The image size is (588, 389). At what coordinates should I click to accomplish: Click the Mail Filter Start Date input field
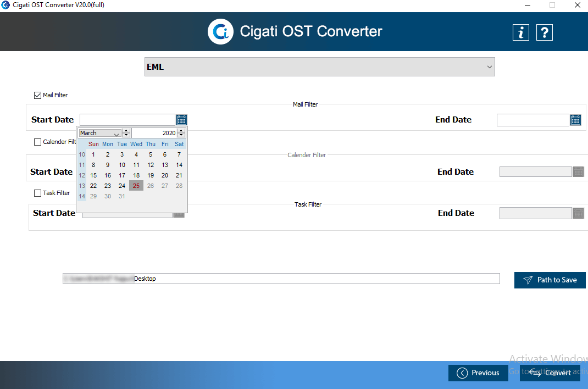pyautogui.click(x=127, y=120)
